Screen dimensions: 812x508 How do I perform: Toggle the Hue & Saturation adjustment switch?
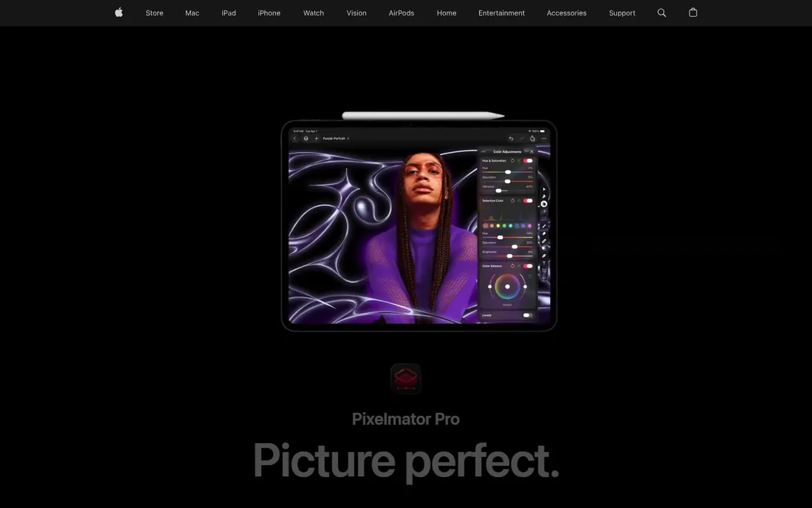tap(528, 160)
